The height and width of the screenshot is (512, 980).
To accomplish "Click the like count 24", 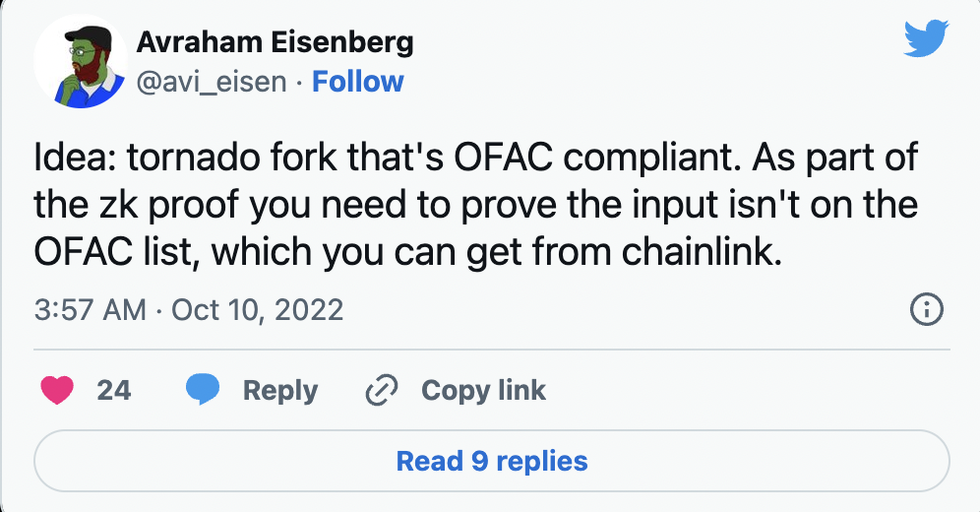I will tap(114, 390).
